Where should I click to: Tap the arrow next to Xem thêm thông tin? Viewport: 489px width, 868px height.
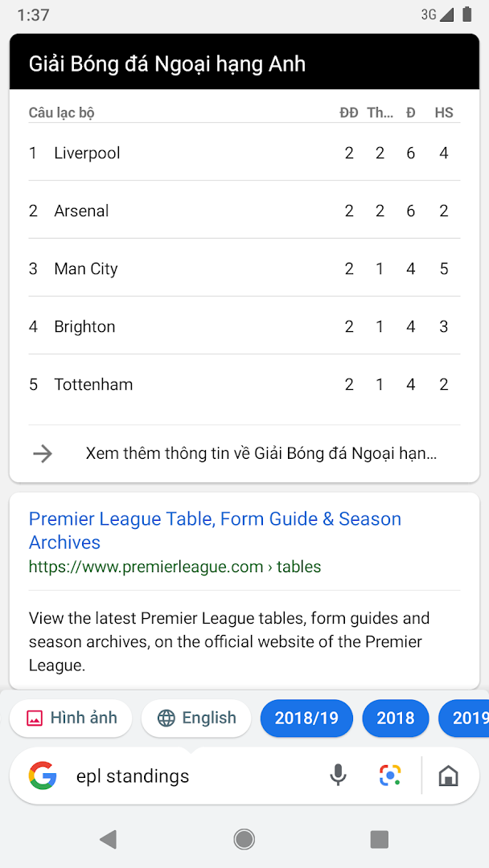coord(43,452)
